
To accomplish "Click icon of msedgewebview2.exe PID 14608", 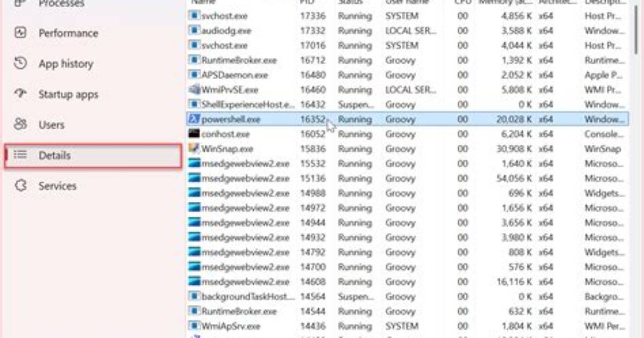I will coord(194,281).
